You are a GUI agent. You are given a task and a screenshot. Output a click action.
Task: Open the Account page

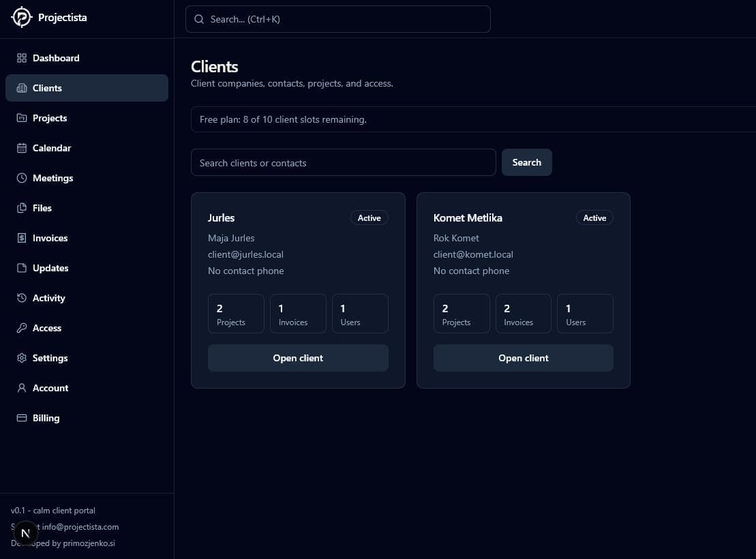[x=87, y=388]
